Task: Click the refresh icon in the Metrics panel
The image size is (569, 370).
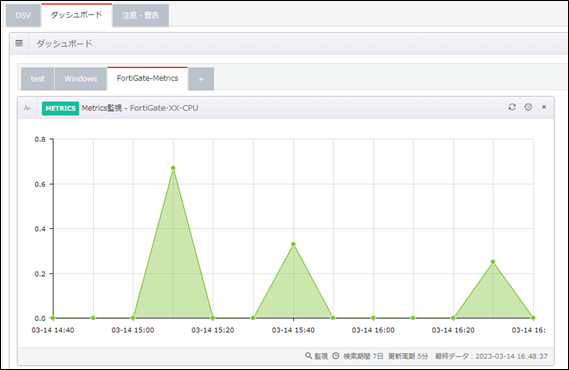Action: 512,107
